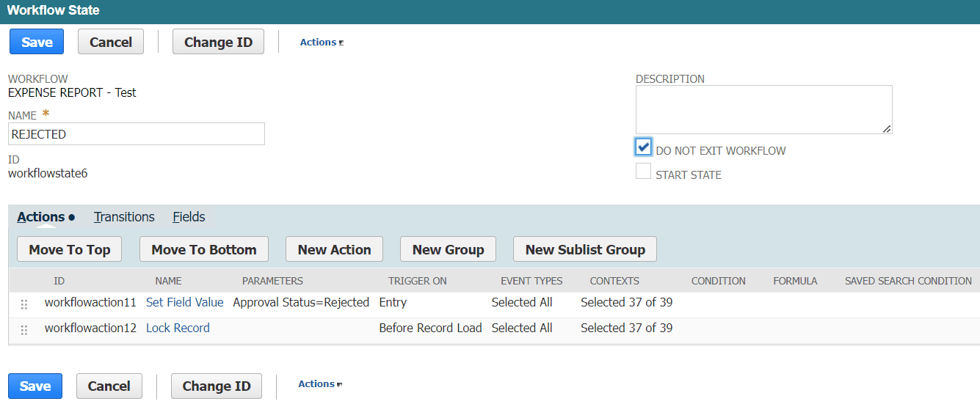Image resolution: width=980 pixels, height=415 pixels.
Task: Click Selected 37 of 39 in workflowaction12 row
Action: click(x=626, y=328)
